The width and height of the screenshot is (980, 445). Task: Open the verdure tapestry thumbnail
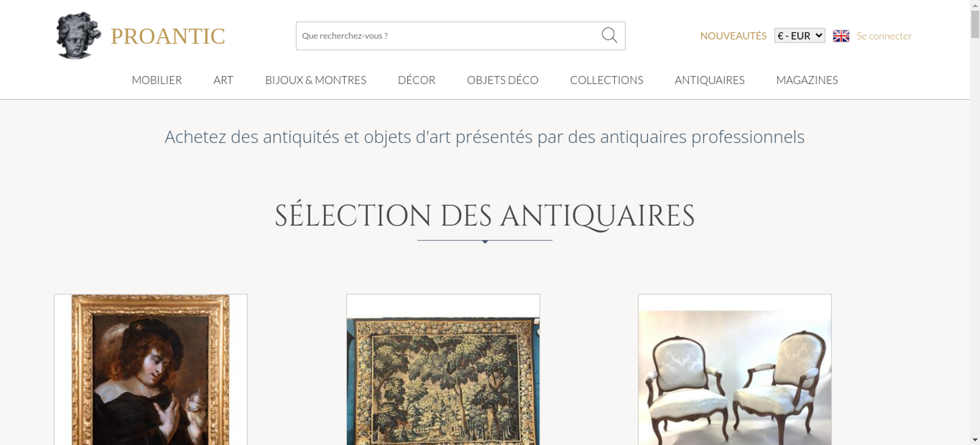[x=443, y=370]
